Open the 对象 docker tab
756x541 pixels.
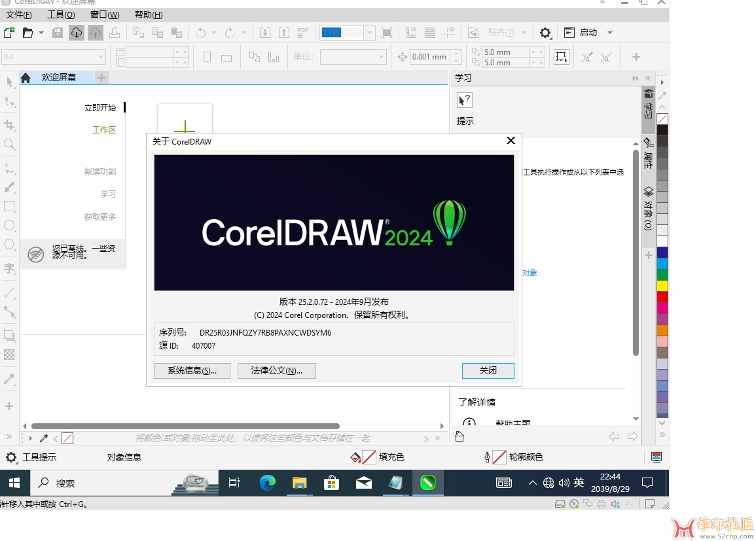[x=649, y=208]
